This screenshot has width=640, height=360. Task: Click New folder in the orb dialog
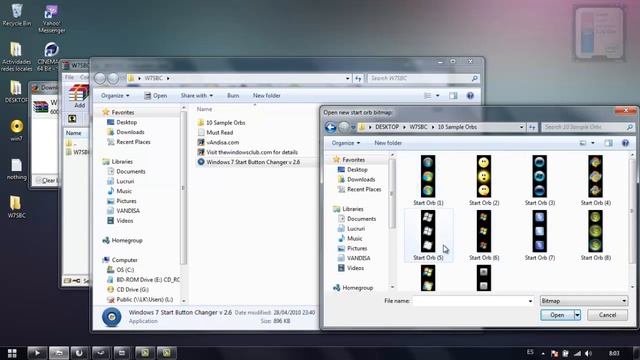pos(388,143)
